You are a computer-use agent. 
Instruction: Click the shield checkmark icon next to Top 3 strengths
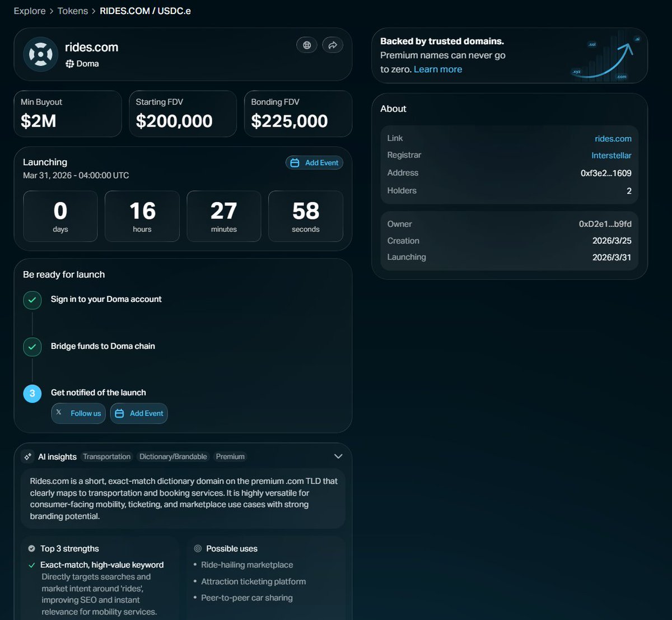(31, 548)
